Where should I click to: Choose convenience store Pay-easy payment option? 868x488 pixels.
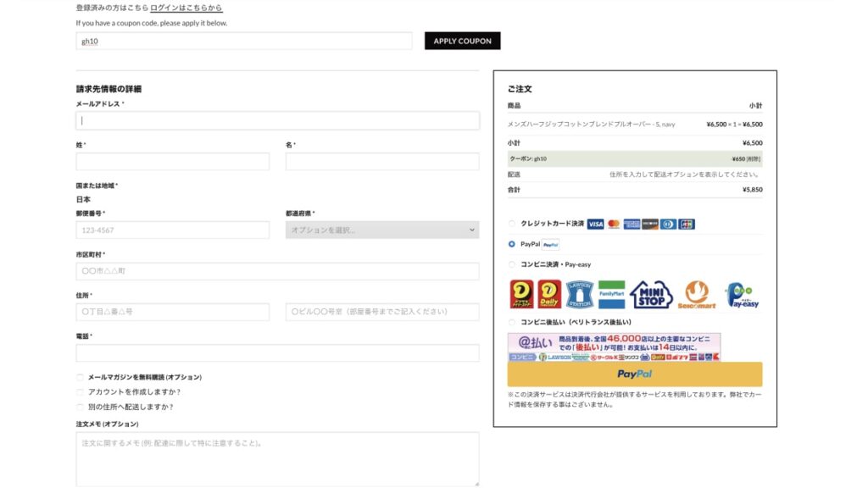click(511, 264)
